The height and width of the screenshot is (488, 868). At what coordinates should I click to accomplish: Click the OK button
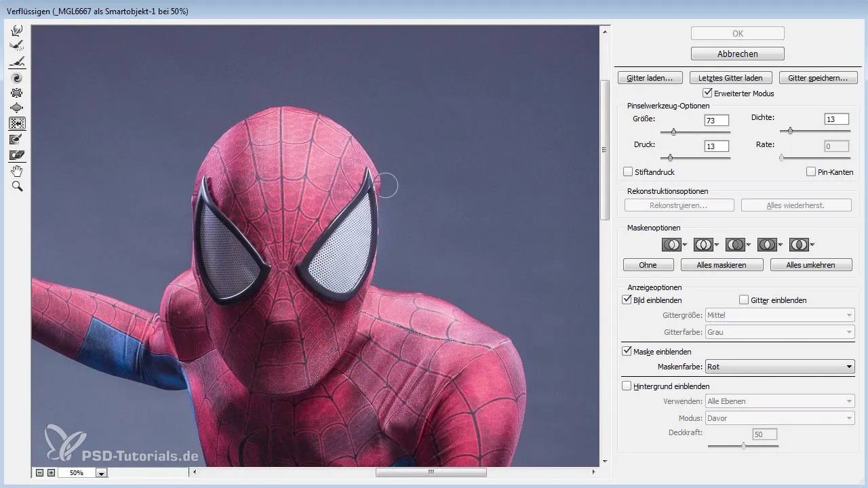click(x=738, y=33)
